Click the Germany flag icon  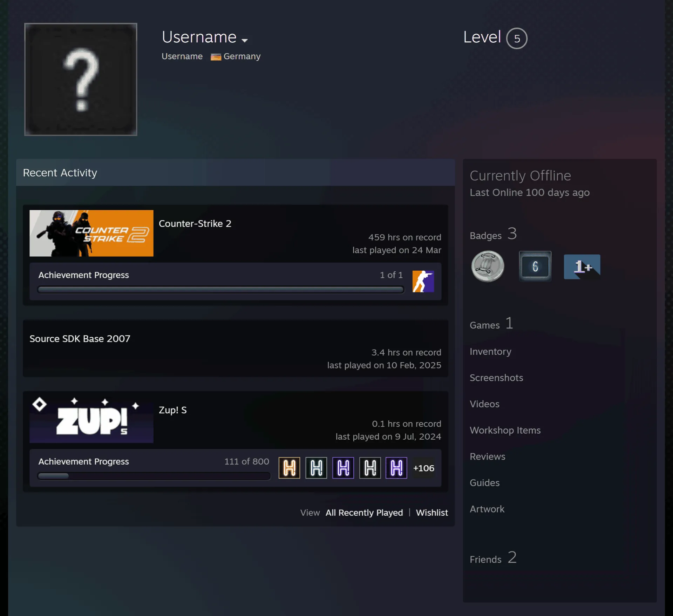tap(216, 57)
